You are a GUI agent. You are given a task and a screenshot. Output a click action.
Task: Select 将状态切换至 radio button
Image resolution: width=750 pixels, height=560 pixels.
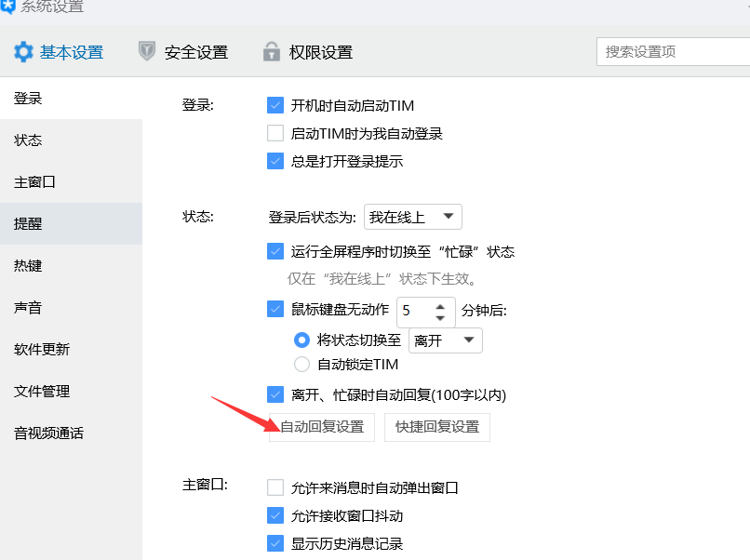pyautogui.click(x=301, y=340)
